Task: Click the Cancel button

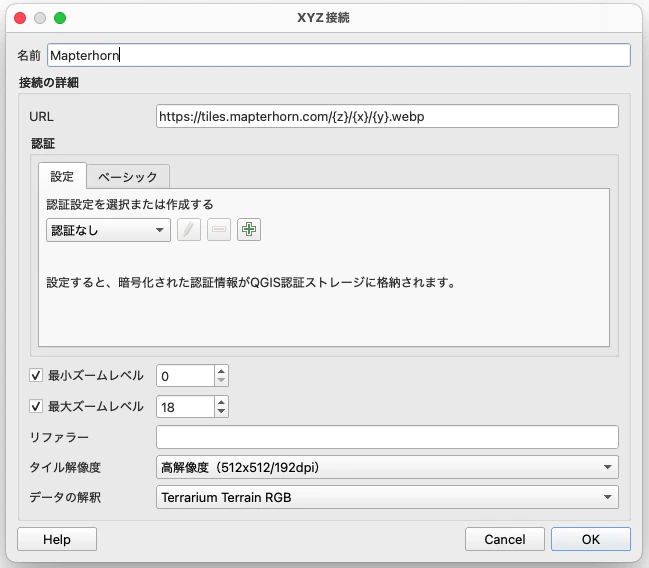Action: coord(505,539)
